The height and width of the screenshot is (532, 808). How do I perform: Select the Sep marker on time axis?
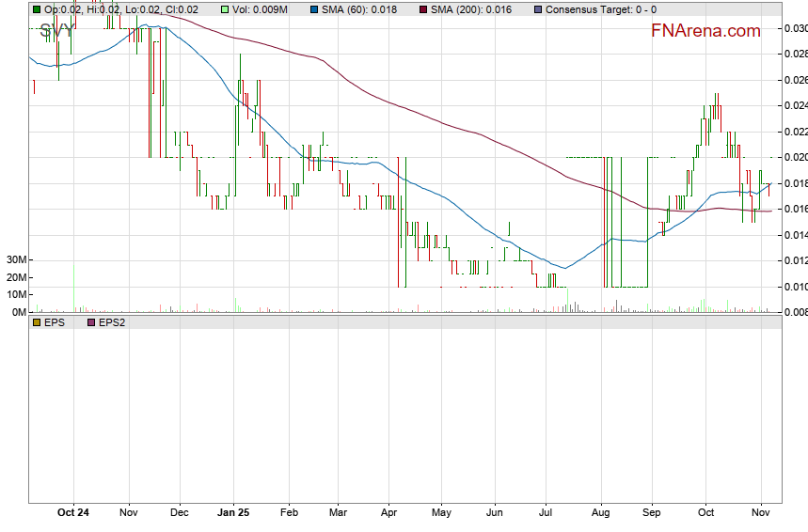click(651, 512)
